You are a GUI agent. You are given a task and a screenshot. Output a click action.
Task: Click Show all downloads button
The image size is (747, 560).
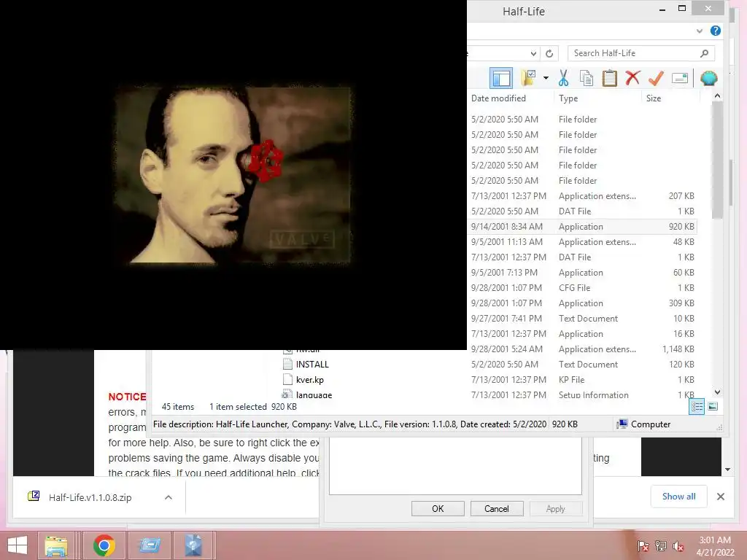tap(678, 496)
